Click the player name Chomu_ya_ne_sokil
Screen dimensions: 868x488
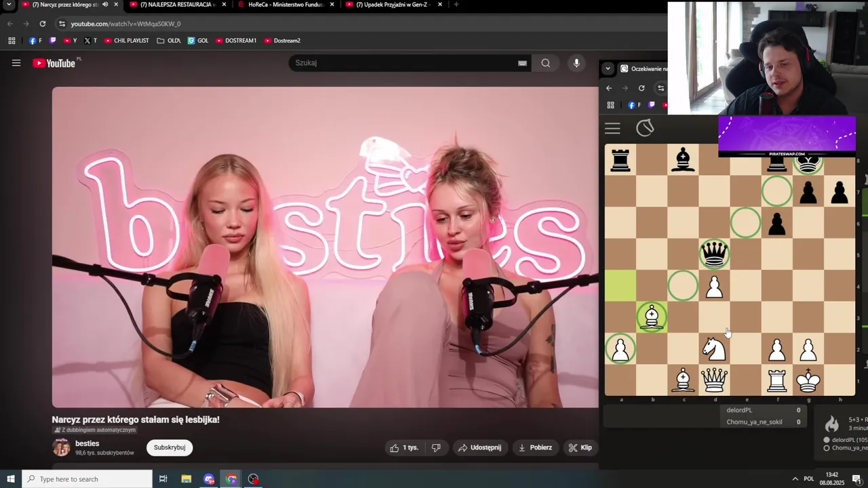(754, 422)
